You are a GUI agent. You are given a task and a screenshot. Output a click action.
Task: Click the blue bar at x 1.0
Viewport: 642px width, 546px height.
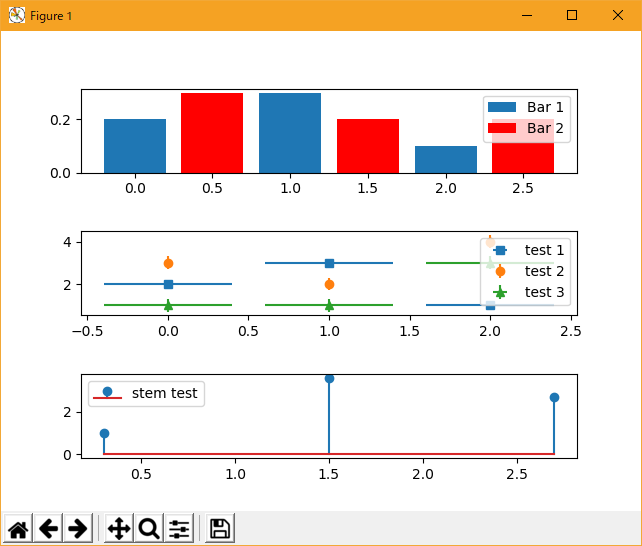click(x=290, y=133)
